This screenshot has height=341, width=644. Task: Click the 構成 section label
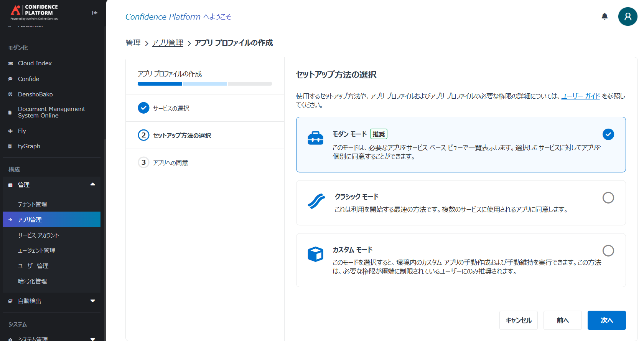(14, 169)
